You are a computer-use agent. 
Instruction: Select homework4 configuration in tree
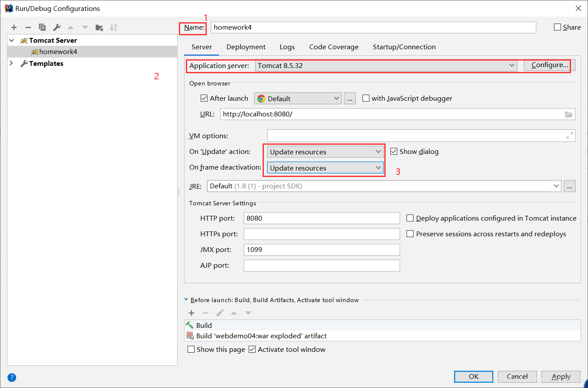(x=92, y=52)
